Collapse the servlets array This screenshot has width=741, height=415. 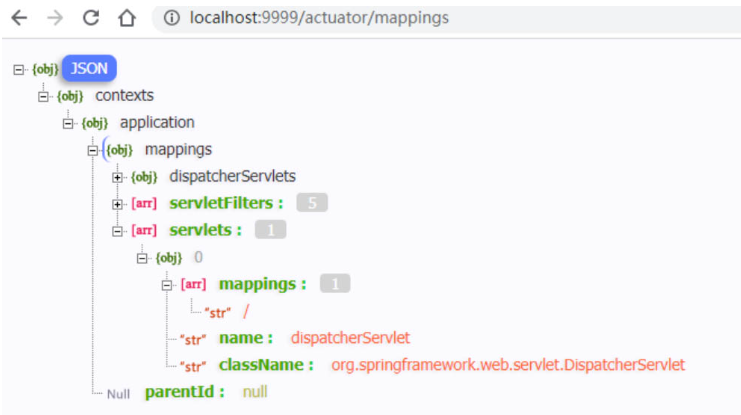[118, 231]
